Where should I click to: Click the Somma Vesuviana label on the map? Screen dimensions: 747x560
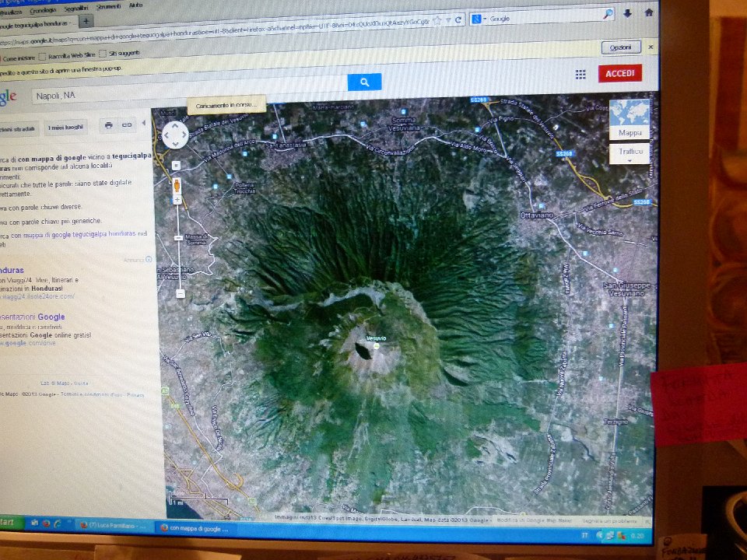click(403, 124)
